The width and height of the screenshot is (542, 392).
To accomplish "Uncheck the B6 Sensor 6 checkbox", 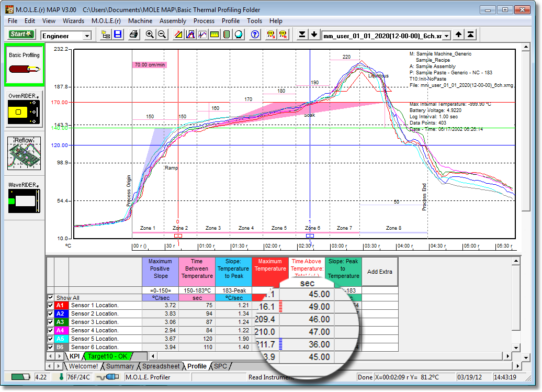I will (50, 347).
